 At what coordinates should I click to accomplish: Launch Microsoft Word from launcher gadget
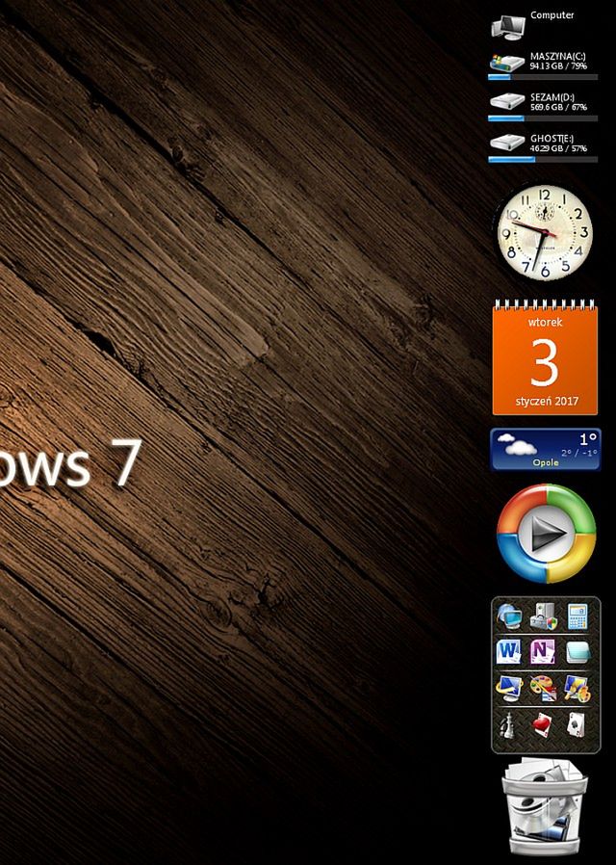(508, 652)
